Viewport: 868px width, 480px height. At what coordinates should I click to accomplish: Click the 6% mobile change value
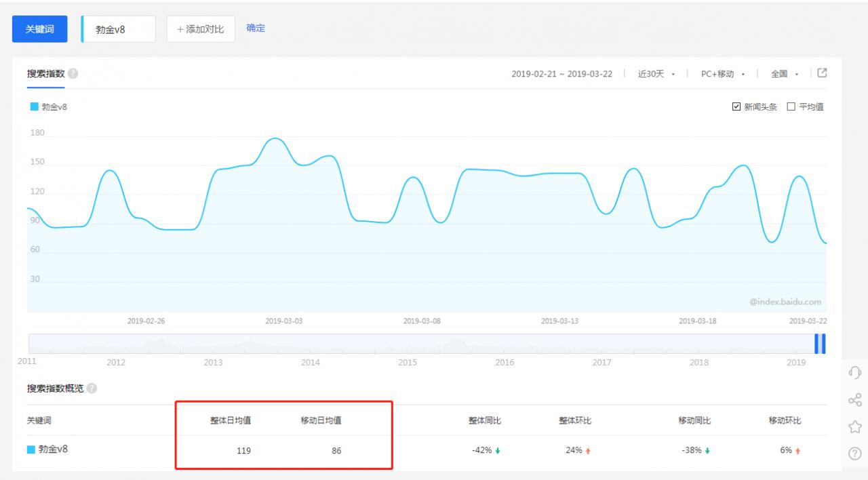click(x=786, y=451)
